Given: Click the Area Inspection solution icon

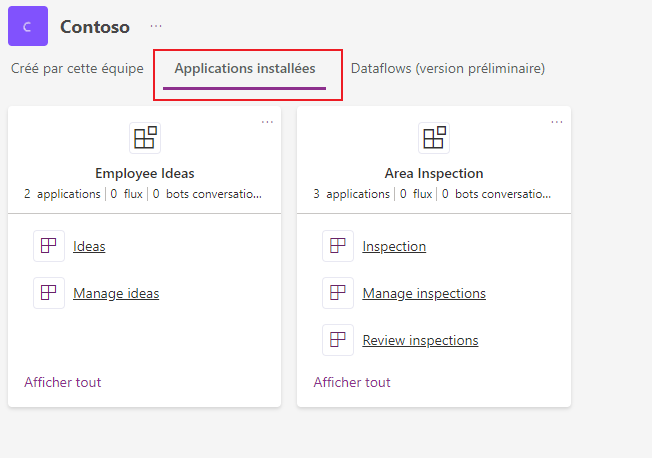Looking at the screenshot, I should [434, 138].
